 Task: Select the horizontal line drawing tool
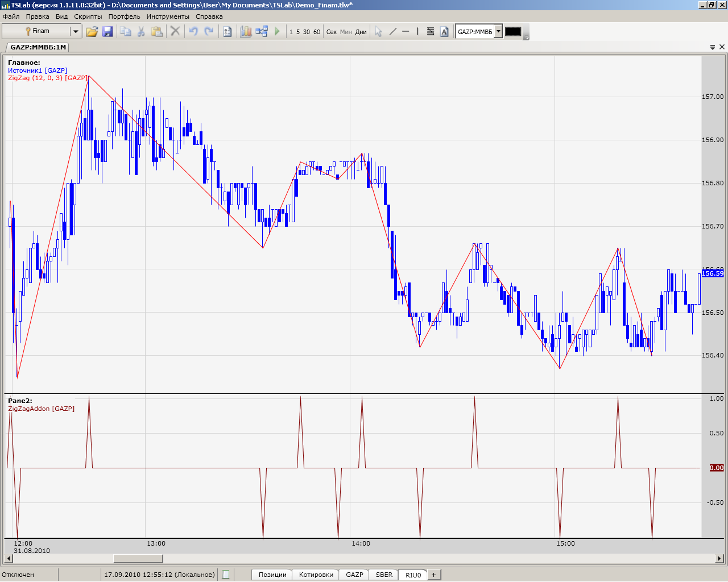pos(406,32)
